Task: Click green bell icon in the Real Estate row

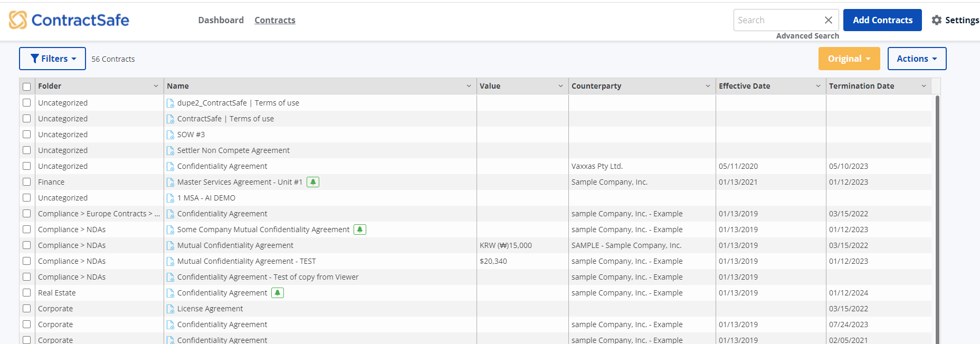Action: click(x=278, y=293)
